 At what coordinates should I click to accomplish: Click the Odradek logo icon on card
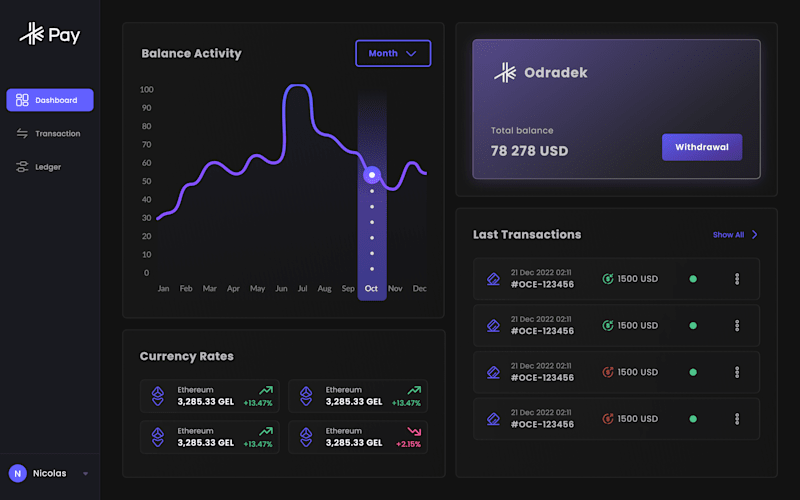coord(505,72)
